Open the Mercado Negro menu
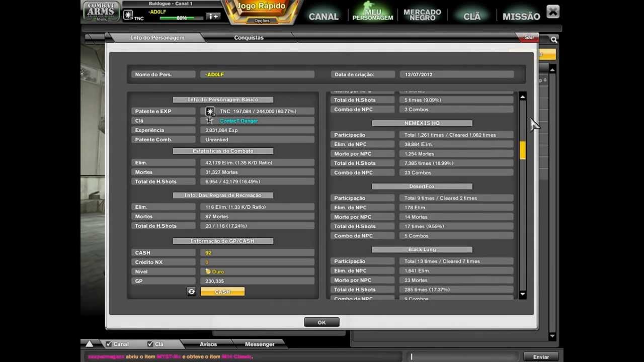Image resolution: width=644 pixels, height=362 pixels. 422,15
